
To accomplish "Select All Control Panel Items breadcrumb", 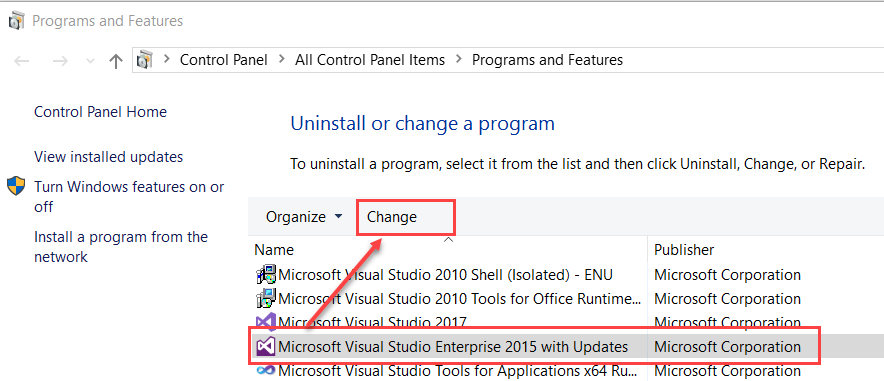I will tap(370, 60).
